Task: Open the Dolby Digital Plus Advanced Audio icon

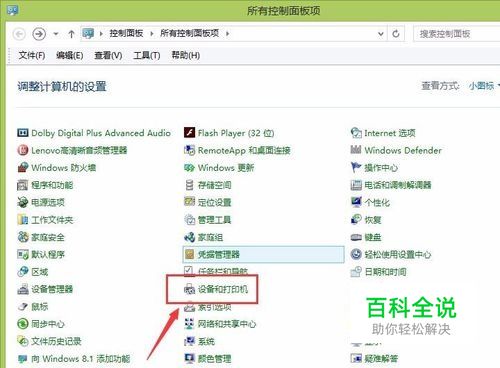Action: (x=22, y=133)
